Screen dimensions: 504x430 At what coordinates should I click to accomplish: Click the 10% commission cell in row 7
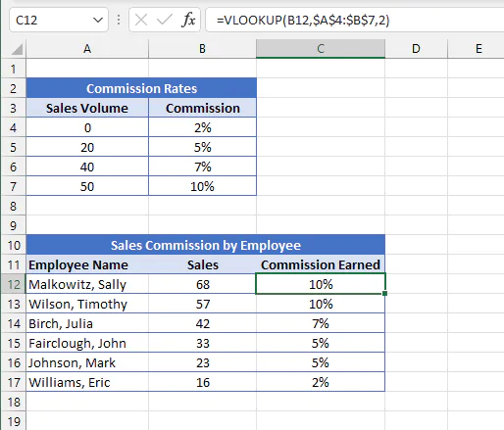pos(202,186)
